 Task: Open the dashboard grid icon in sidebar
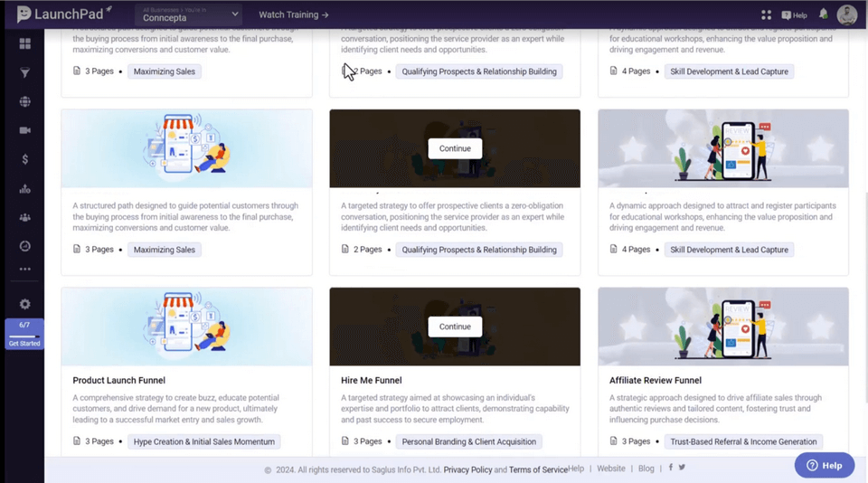pyautogui.click(x=24, y=43)
